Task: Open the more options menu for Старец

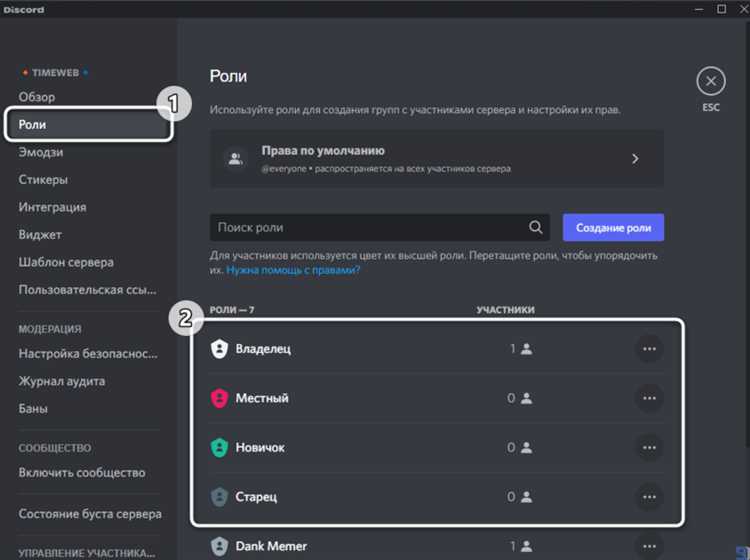Action: coord(649,497)
